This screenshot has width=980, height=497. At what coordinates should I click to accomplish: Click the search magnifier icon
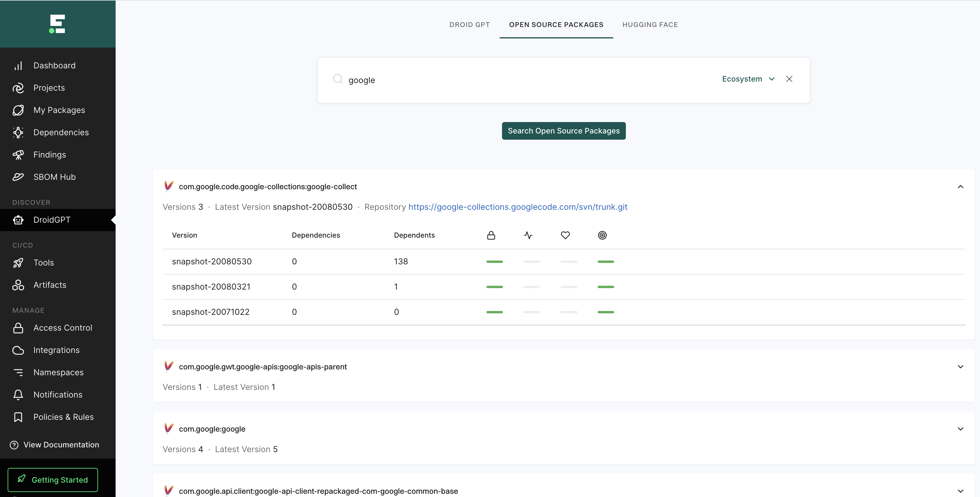click(x=338, y=79)
